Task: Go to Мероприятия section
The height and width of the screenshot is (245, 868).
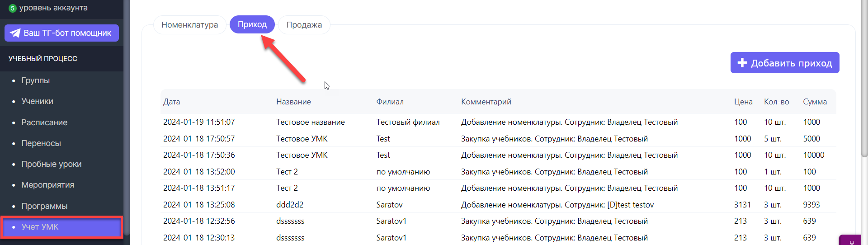Action: (x=47, y=185)
